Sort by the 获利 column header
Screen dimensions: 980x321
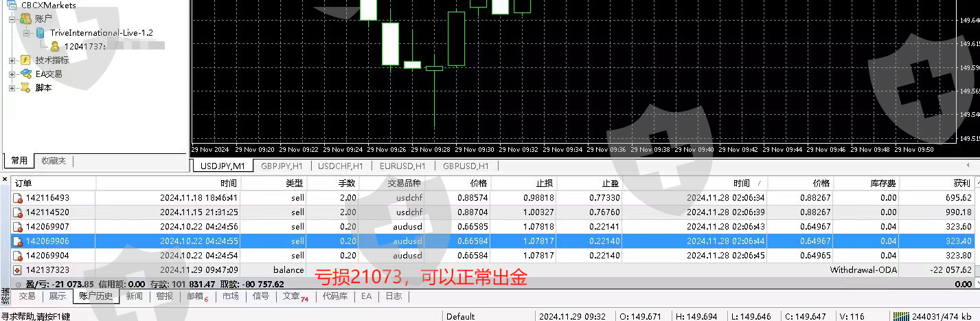point(936,184)
